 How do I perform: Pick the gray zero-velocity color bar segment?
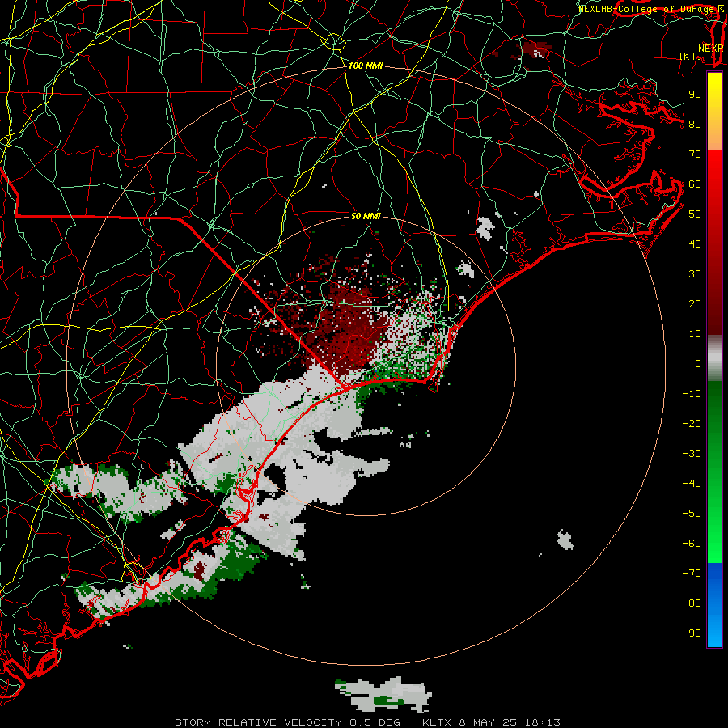pos(714,358)
